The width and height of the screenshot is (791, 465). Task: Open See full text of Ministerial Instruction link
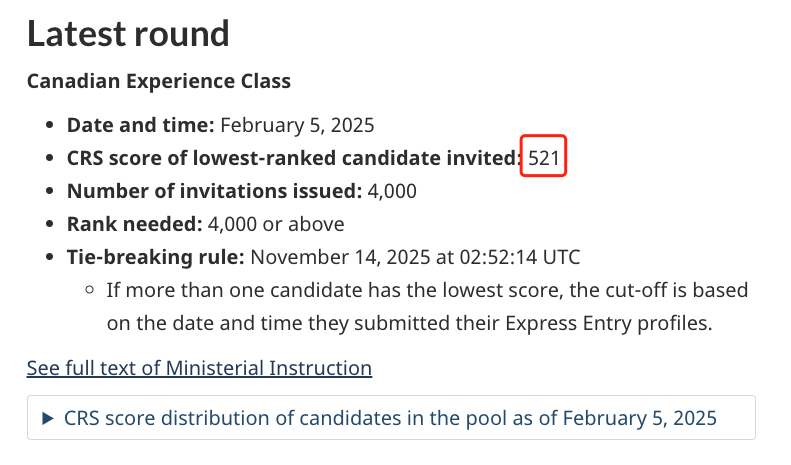coord(199,368)
